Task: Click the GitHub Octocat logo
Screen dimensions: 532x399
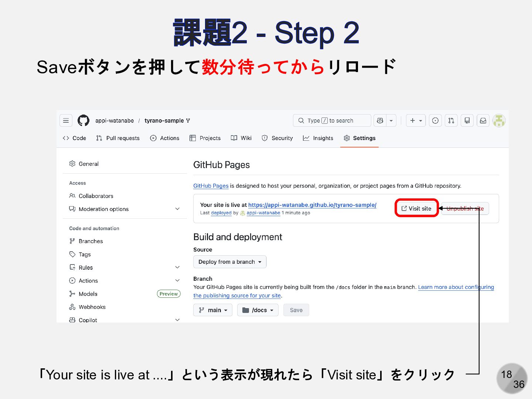Action: [x=83, y=120]
